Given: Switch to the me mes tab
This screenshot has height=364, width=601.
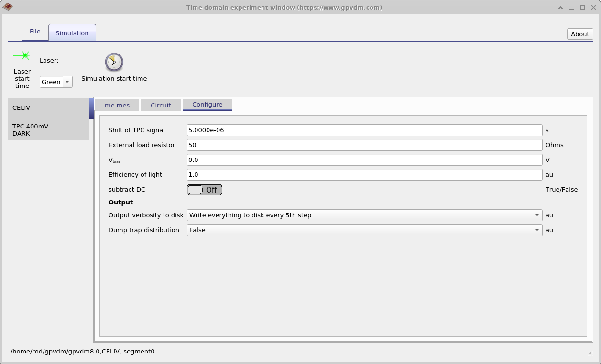Looking at the screenshot, I should [117, 105].
